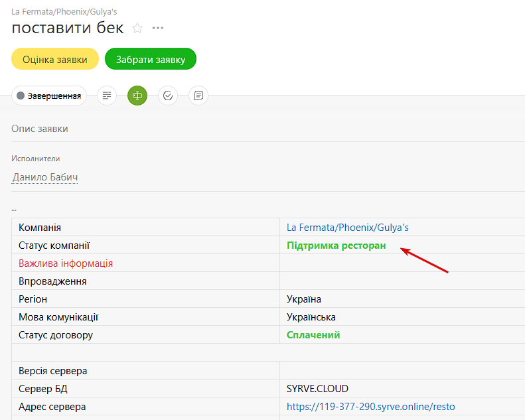The width and height of the screenshot is (525, 420).
Task: Open breadcrumb La Fermata/Phoenix/Gulya's project
Action: click(64, 12)
